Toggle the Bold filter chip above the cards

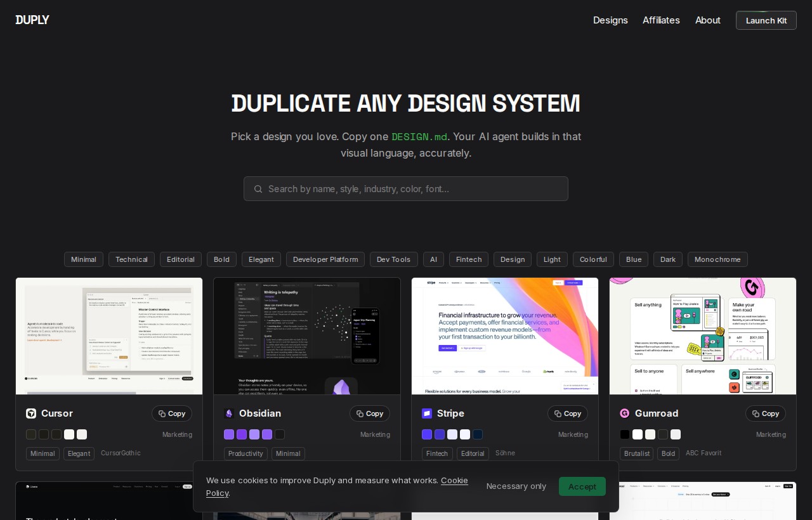pos(221,259)
